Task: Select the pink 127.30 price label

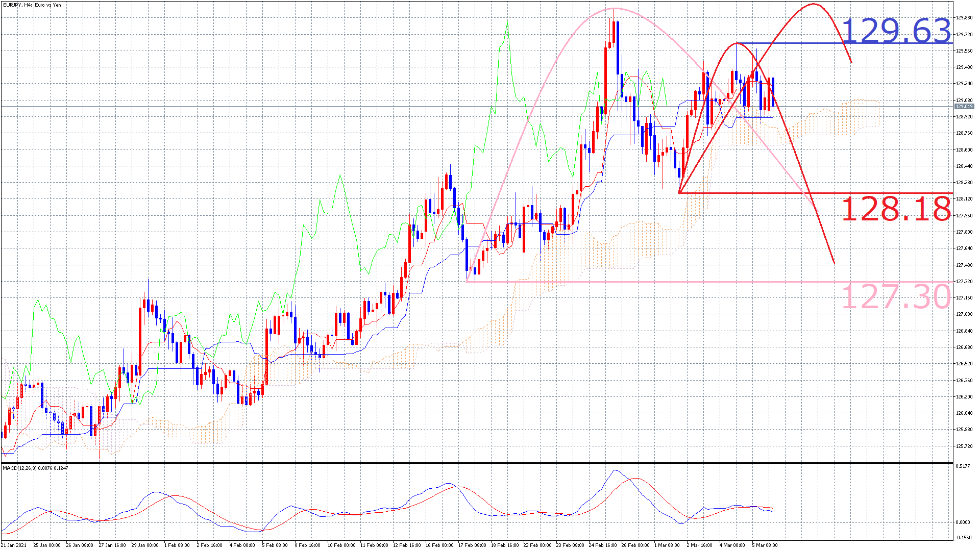Action: pyautogui.click(x=896, y=297)
